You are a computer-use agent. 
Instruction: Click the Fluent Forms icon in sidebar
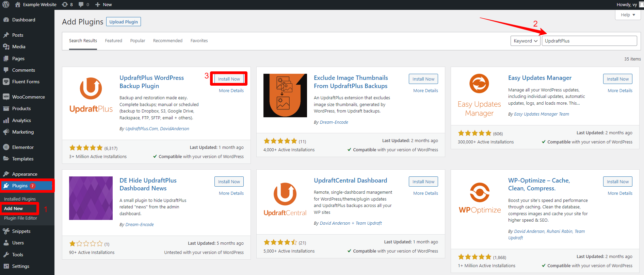[x=6, y=82]
